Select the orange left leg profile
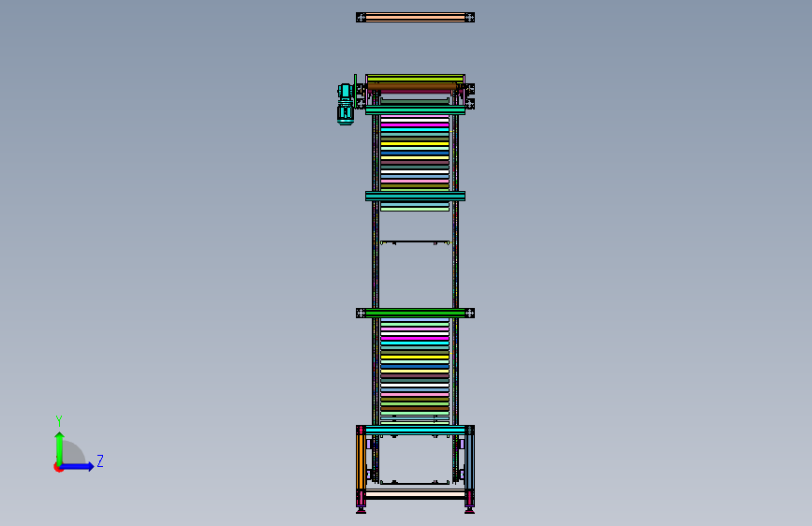812x526 pixels. click(x=361, y=461)
